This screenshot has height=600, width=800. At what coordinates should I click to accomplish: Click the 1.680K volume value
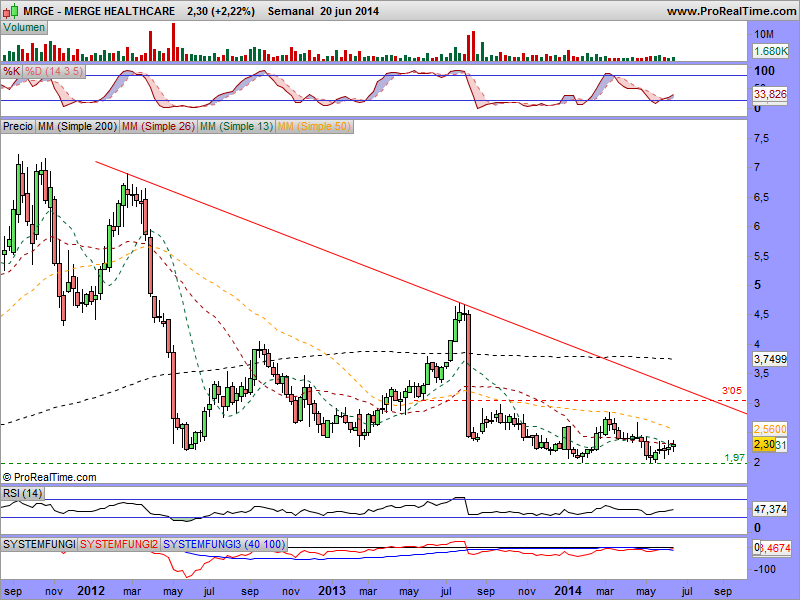pyautogui.click(x=770, y=51)
